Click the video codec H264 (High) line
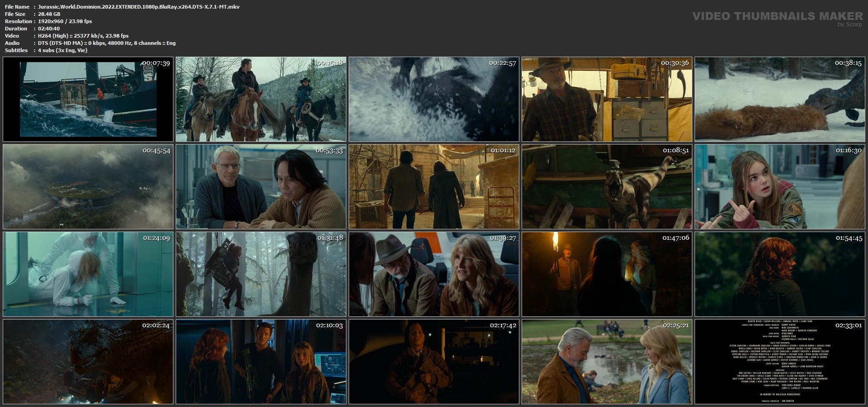Screen dimensions: 868x407 83,36
